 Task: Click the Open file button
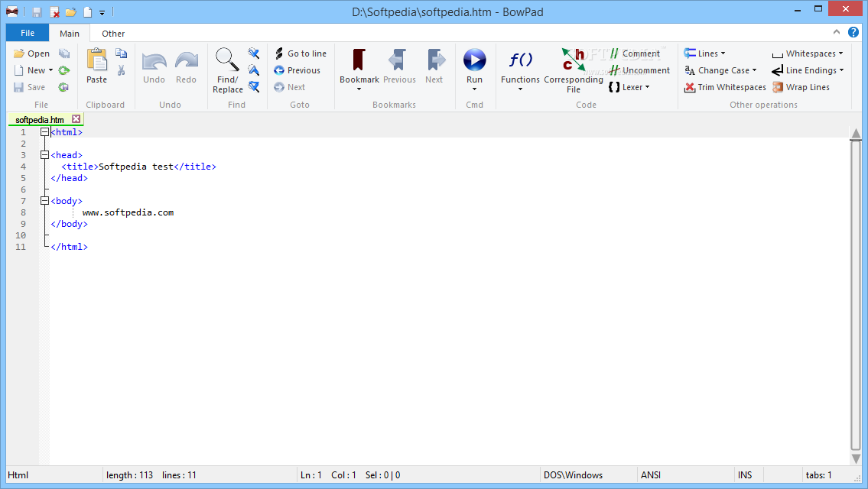pyautogui.click(x=31, y=53)
